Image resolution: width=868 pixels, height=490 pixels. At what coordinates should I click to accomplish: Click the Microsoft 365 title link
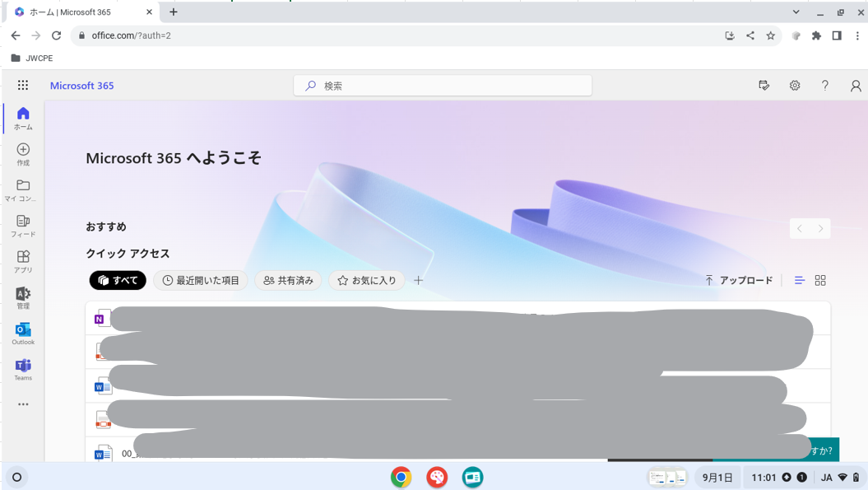point(82,86)
